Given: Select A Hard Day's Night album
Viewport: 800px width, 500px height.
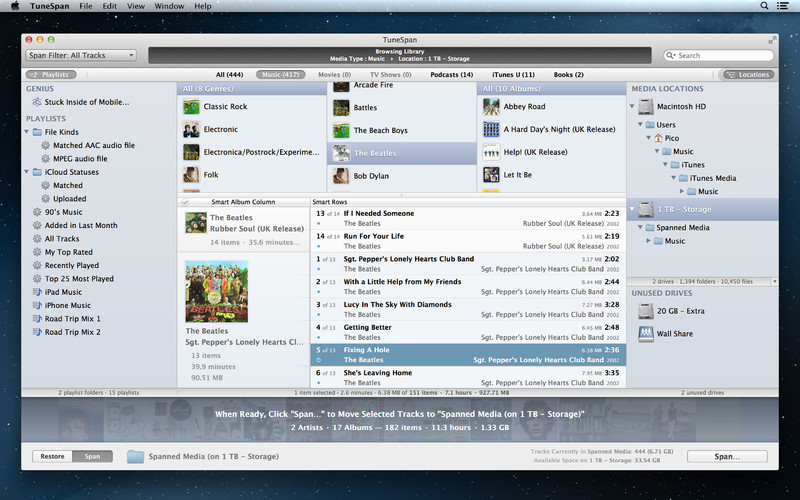Looking at the screenshot, I should tap(552, 130).
